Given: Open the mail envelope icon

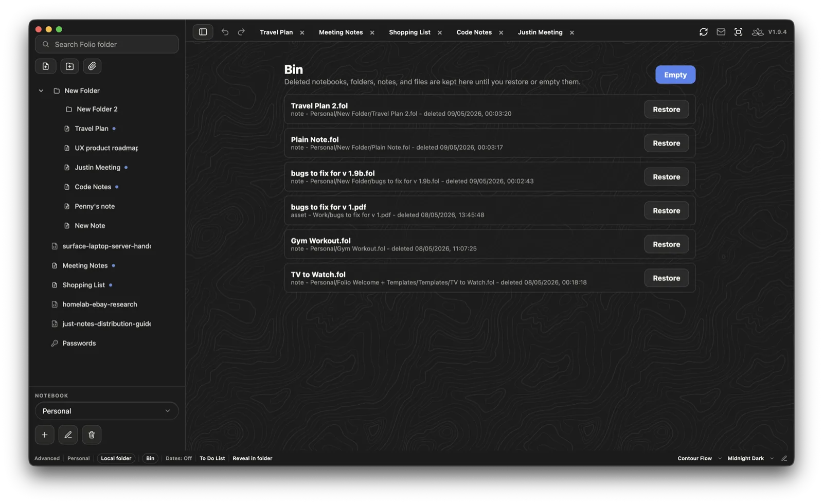Looking at the screenshot, I should click(x=721, y=32).
